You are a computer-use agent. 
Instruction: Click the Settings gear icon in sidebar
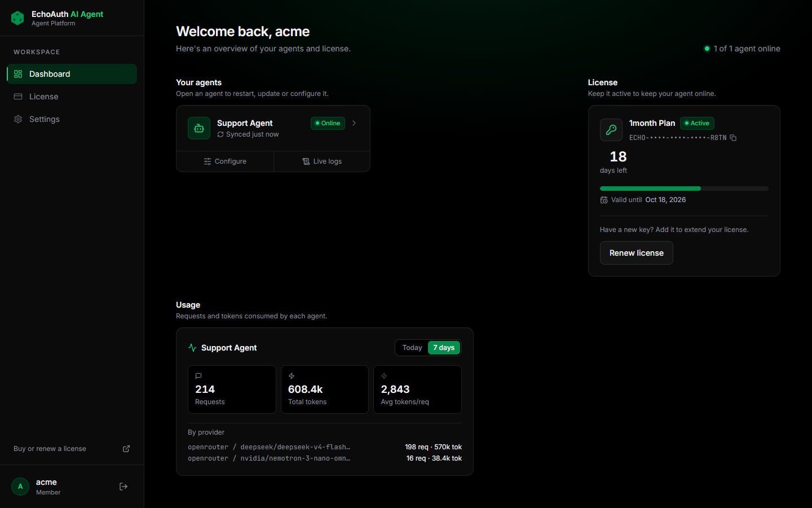click(18, 119)
